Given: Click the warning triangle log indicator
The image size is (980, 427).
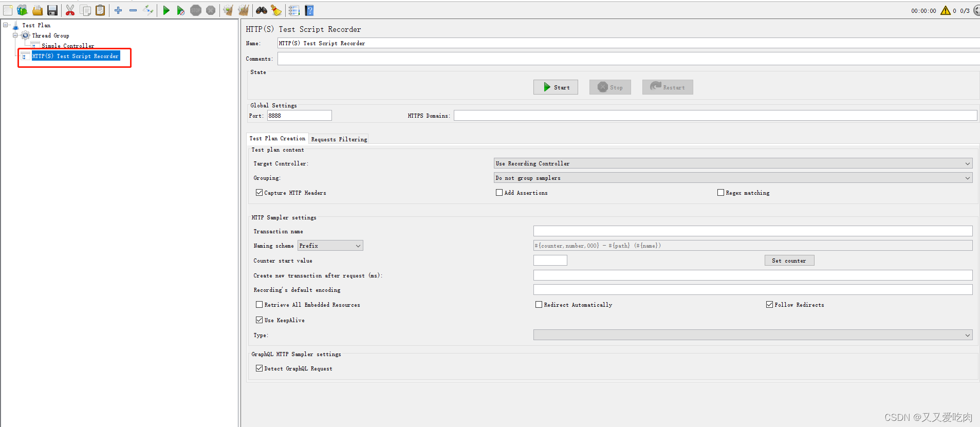Looking at the screenshot, I should 945,10.
